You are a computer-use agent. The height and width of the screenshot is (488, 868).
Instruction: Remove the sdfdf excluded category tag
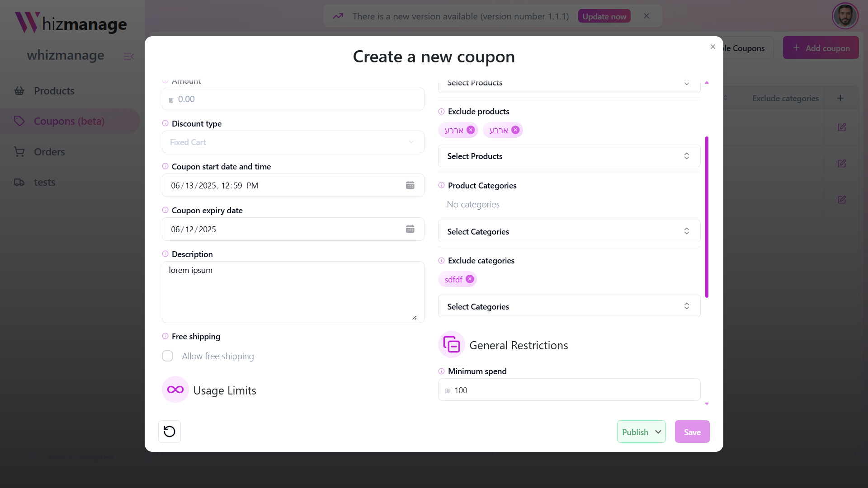pos(470,279)
